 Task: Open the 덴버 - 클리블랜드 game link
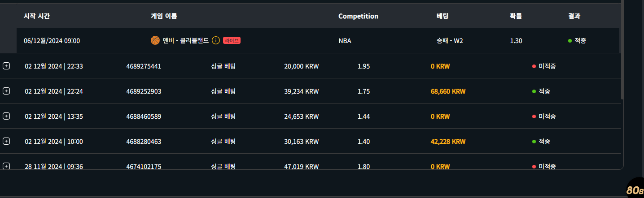(186, 40)
